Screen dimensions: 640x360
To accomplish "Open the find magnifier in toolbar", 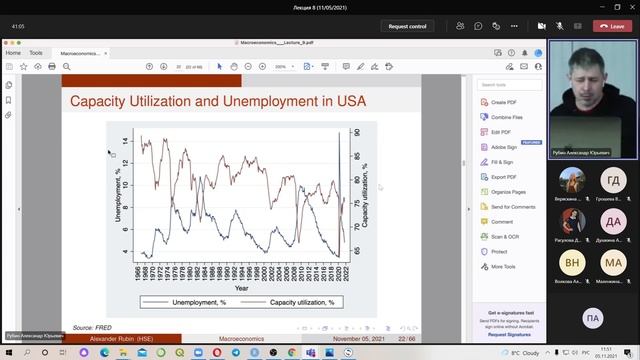I will (67, 67).
